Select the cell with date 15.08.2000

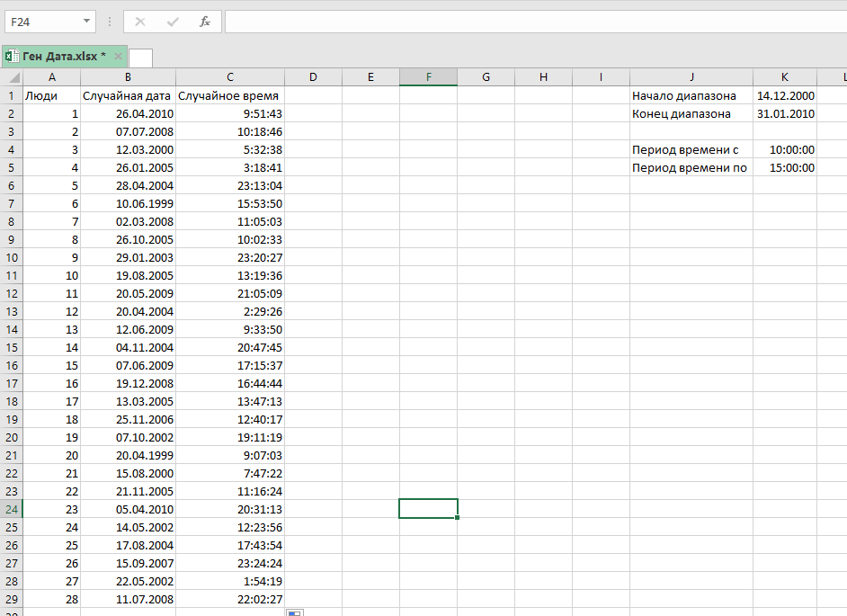pyautogui.click(x=128, y=473)
